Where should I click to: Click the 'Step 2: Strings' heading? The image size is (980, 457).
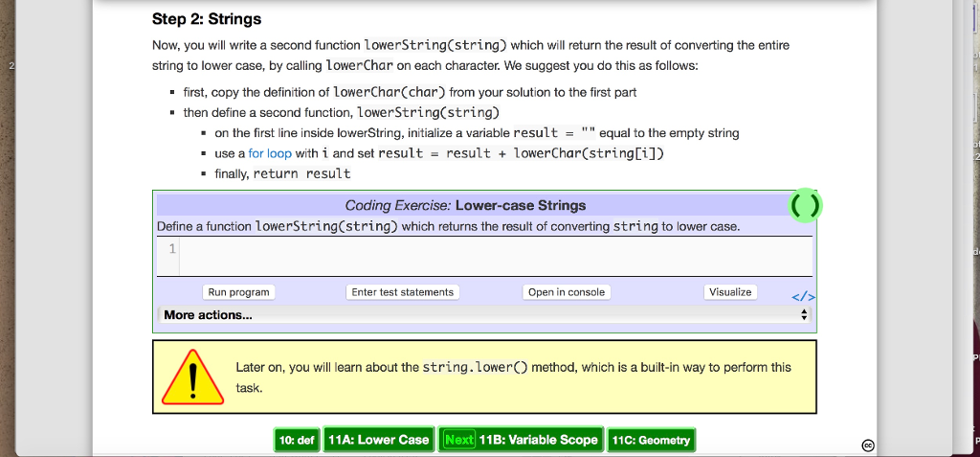point(207,19)
